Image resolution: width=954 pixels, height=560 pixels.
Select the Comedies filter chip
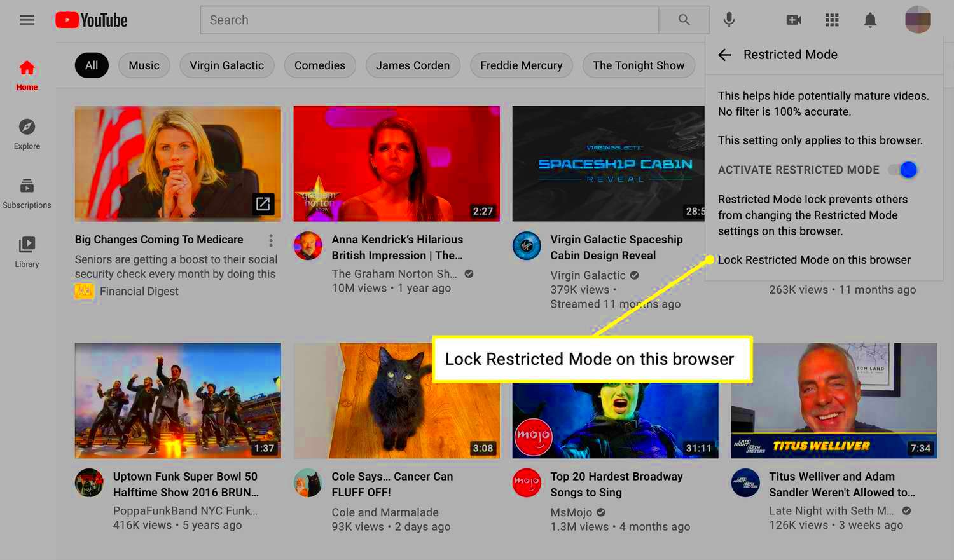click(320, 65)
